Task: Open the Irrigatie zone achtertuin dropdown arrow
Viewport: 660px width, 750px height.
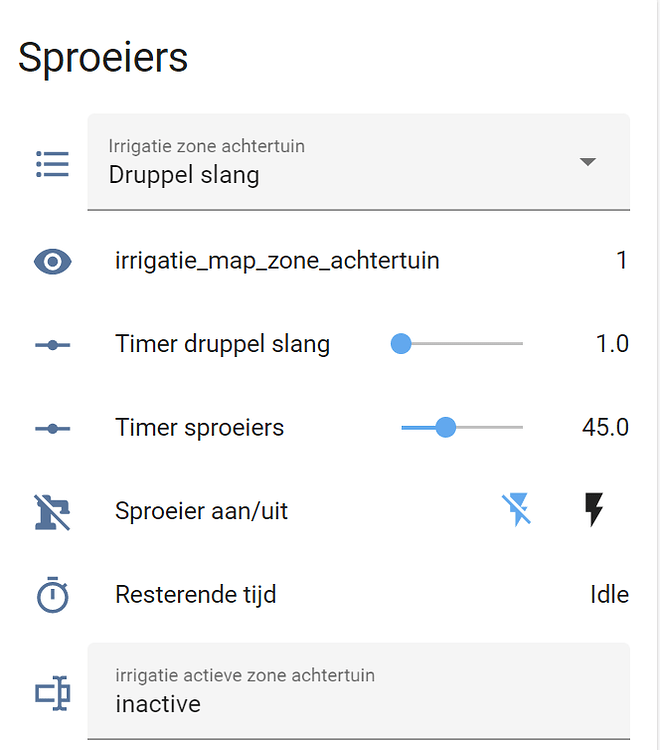Action: point(588,162)
